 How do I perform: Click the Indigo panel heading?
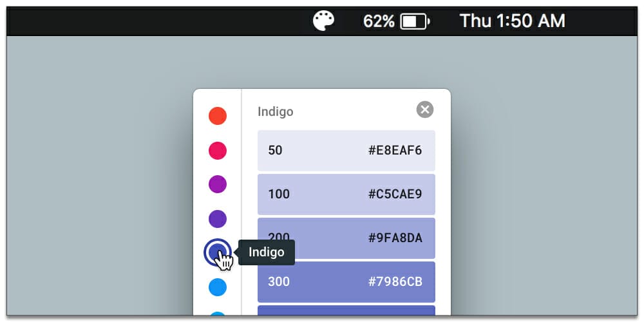pyautogui.click(x=276, y=111)
